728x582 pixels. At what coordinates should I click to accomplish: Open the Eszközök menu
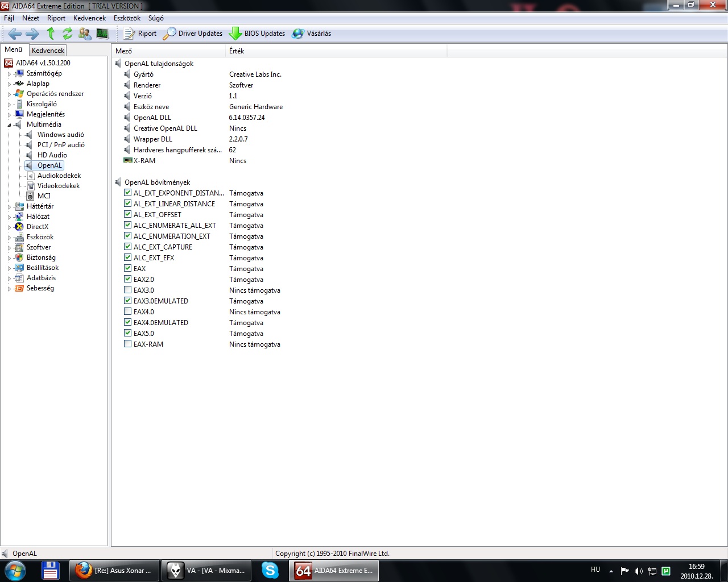(x=127, y=18)
